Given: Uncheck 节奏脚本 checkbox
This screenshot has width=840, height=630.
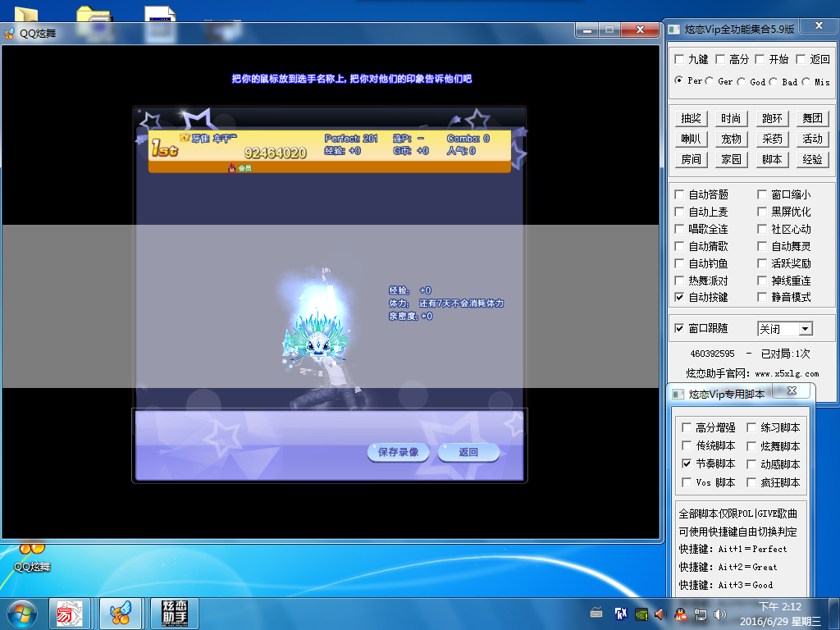Looking at the screenshot, I should click(687, 463).
